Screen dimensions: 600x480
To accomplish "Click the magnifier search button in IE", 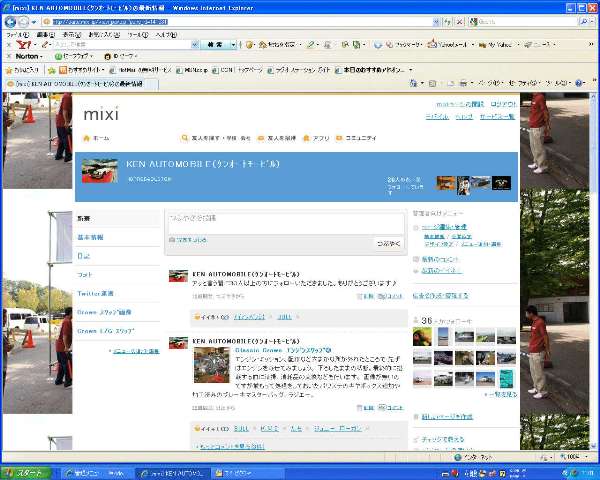I will tap(583, 22).
